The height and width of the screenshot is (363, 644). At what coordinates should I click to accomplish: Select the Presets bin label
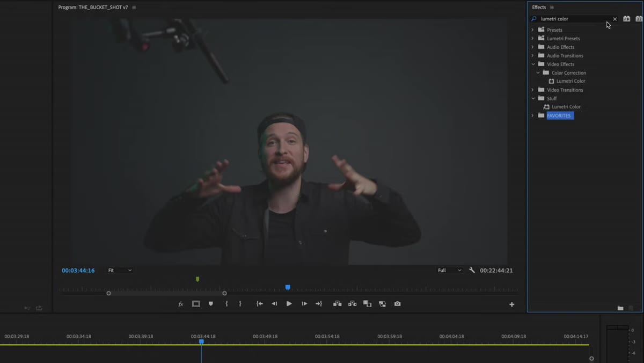pyautogui.click(x=554, y=30)
